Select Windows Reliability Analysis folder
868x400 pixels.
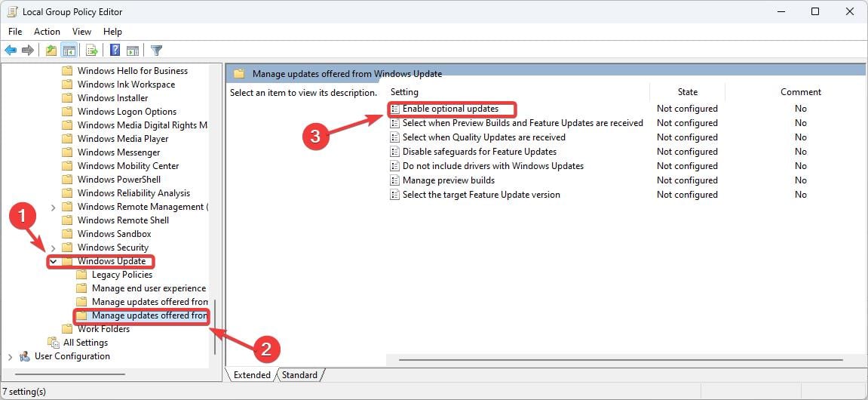(133, 193)
